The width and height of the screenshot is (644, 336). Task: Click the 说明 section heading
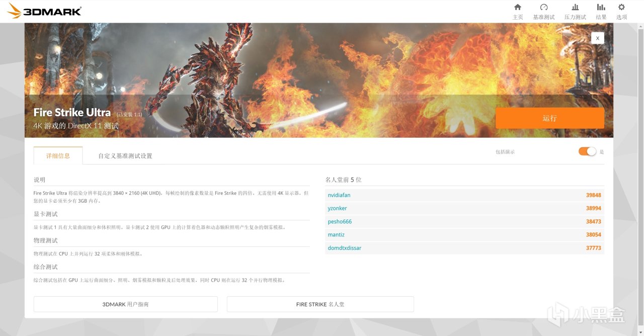coord(39,180)
